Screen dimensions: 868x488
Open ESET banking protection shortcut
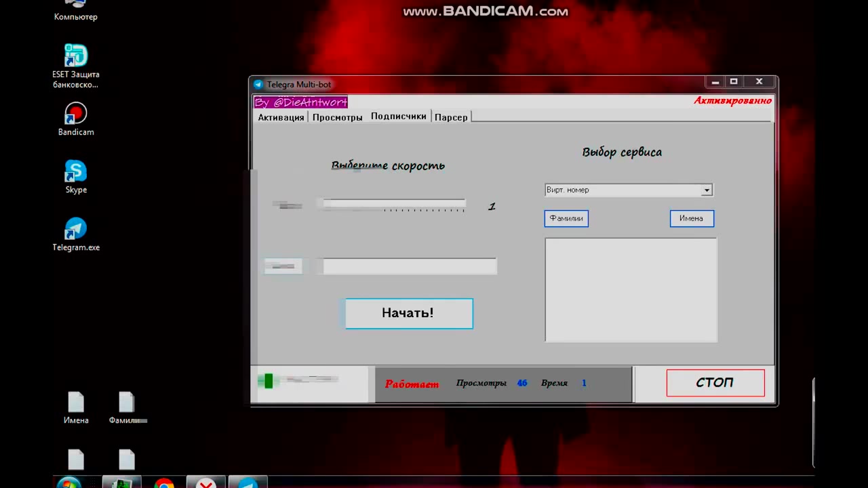tap(75, 58)
